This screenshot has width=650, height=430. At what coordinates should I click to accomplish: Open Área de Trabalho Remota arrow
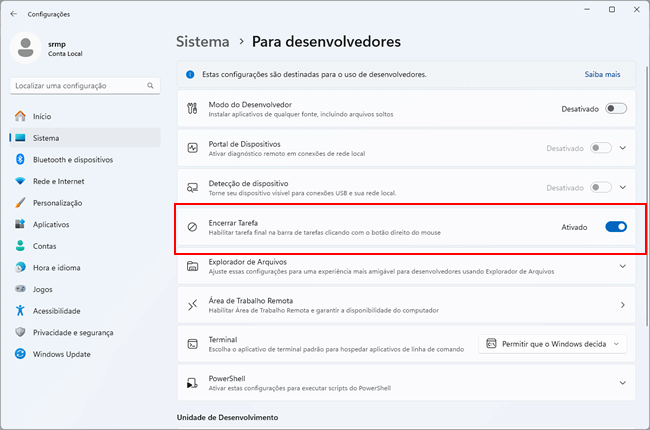[x=623, y=305]
